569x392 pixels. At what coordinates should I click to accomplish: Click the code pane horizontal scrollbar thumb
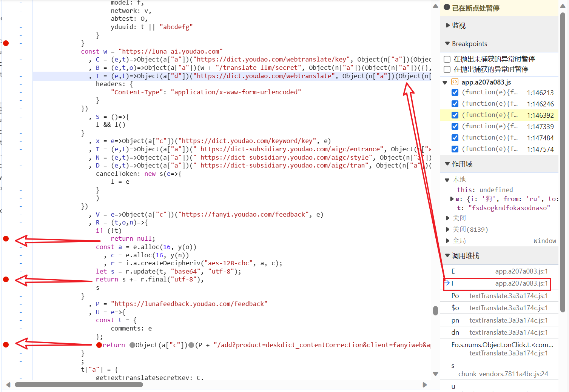79,385
